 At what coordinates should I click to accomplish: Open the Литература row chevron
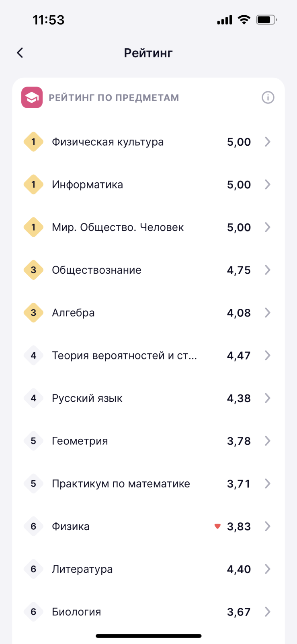click(x=268, y=569)
